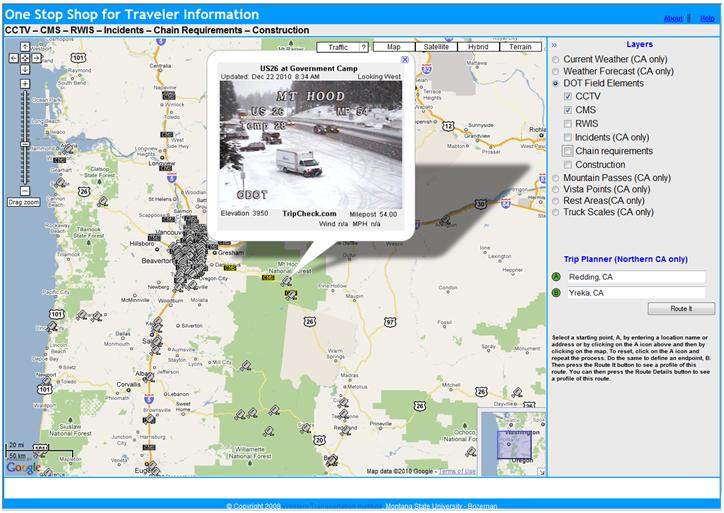Open the camera icon at Redmond
The height and width of the screenshot is (513, 724).
click(345, 429)
